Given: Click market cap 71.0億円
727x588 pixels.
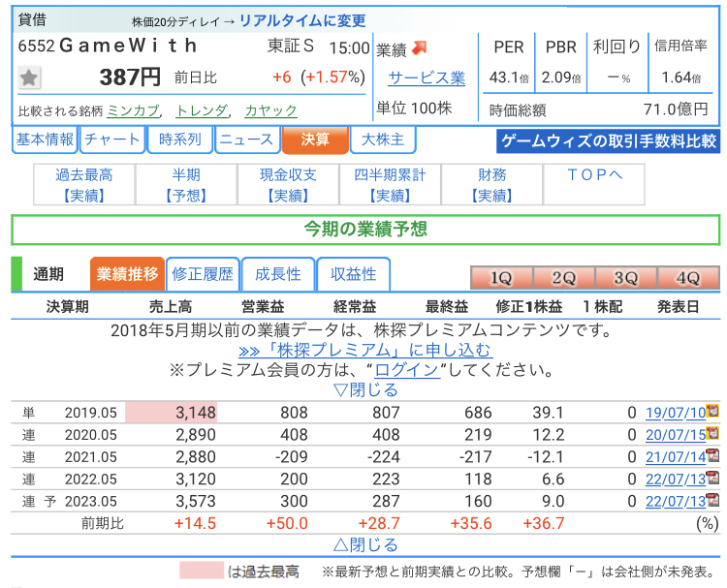Looking at the screenshot, I should (676, 109).
